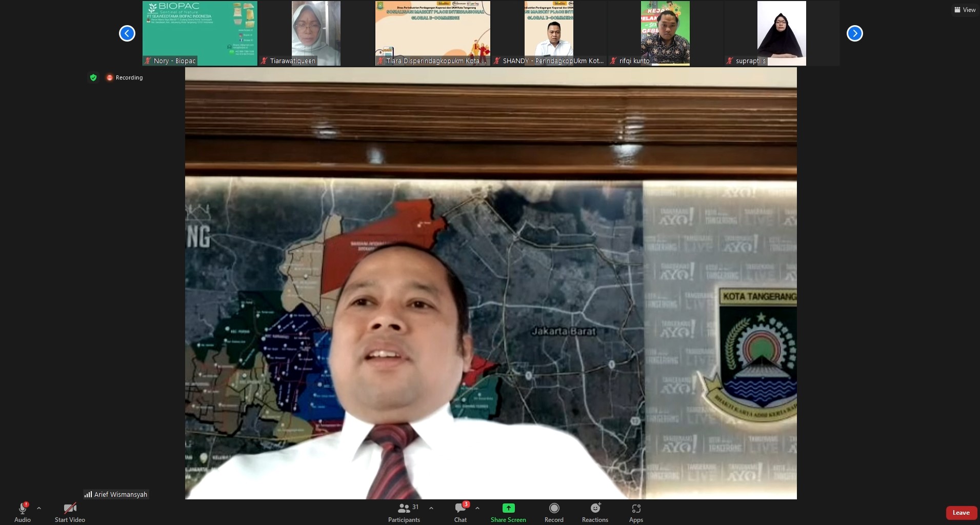Click the red Recording indicator
The image size is (980, 525).
(125, 77)
